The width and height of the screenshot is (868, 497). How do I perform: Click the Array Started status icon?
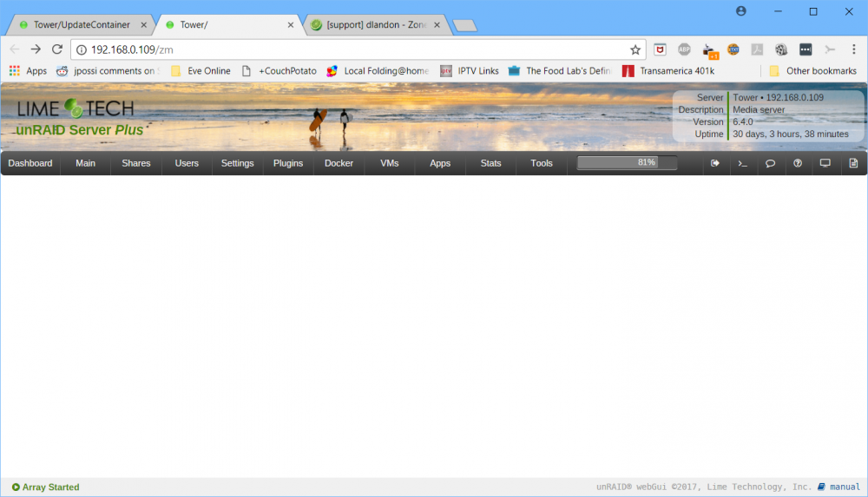point(16,487)
